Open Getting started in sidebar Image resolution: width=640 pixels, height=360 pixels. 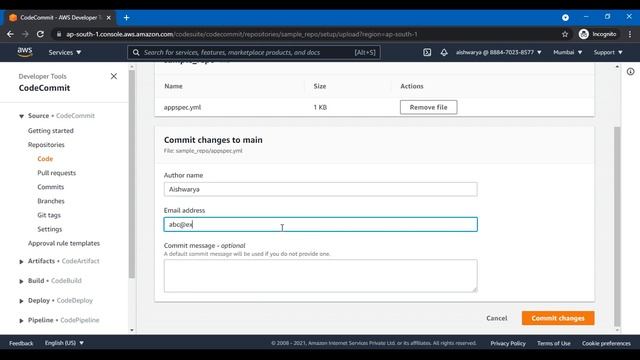(x=51, y=131)
